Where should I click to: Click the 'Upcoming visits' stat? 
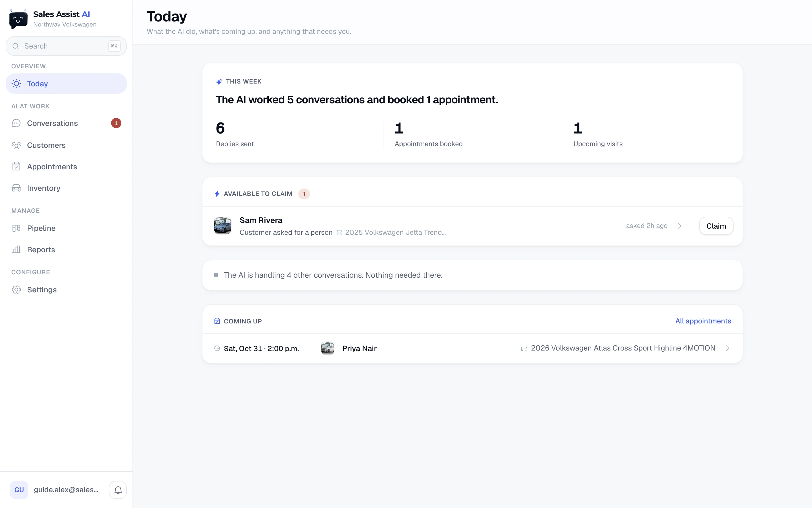click(598, 134)
